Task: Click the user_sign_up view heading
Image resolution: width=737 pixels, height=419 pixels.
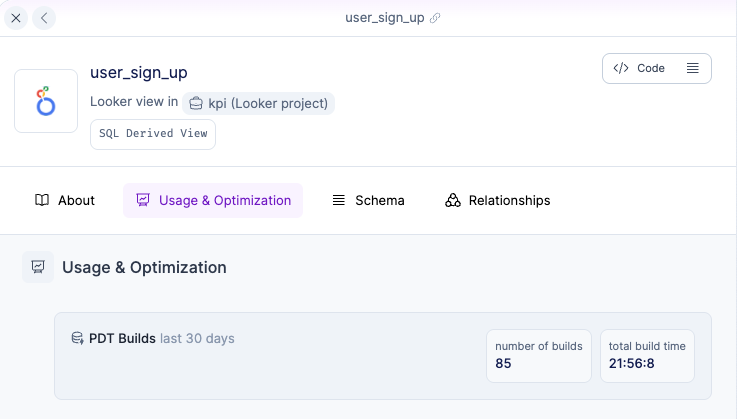Action: pos(139,72)
